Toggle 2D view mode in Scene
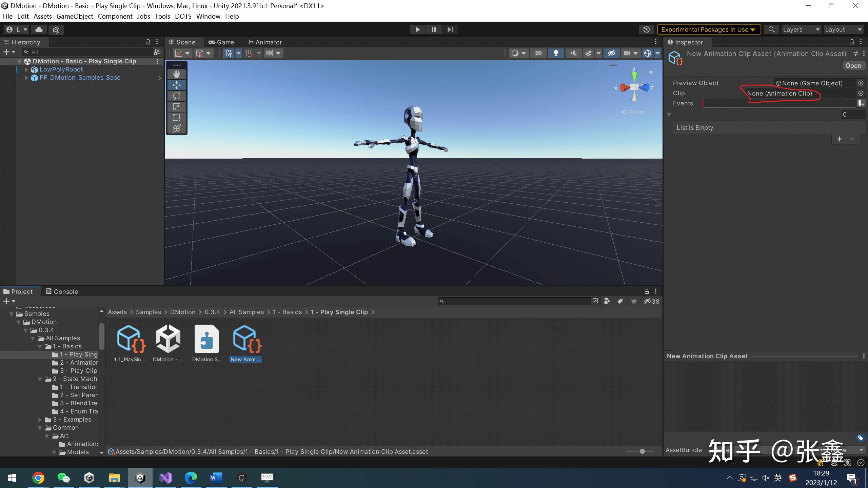This screenshot has width=868, height=488. pyautogui.click(x=538, y=53)
